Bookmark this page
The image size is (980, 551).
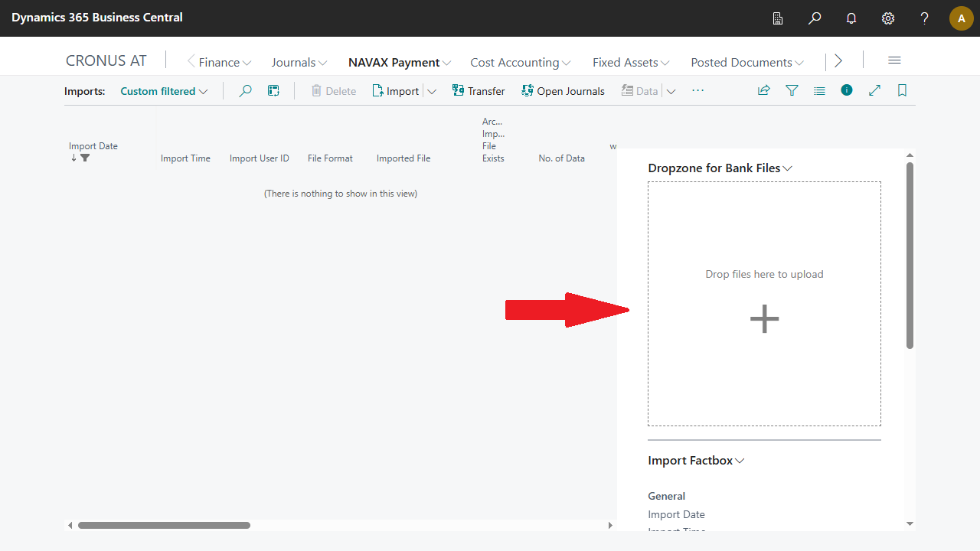[902, 90]
